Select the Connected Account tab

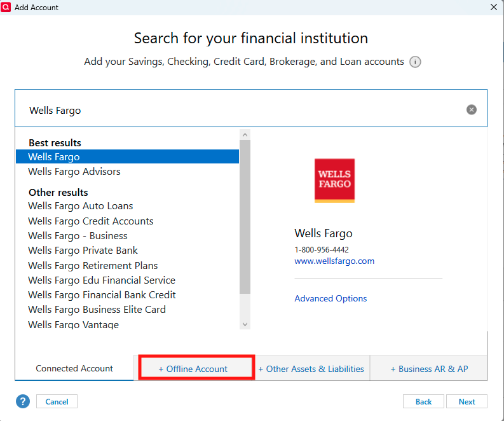pyautogui.click(x=74, y=368)
